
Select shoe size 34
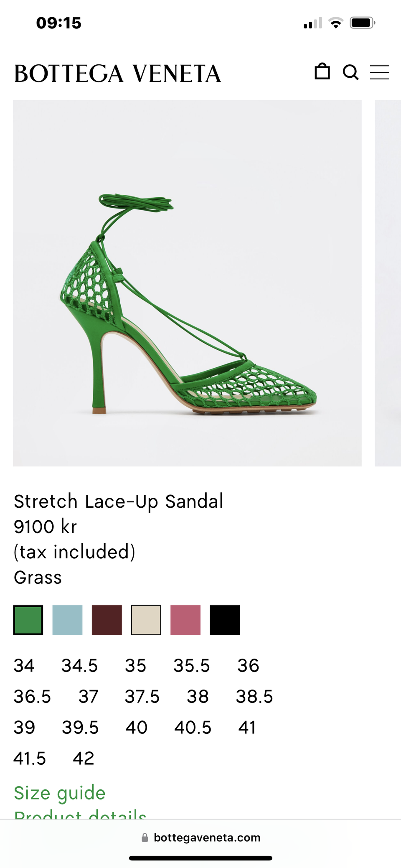tap(24, 666)
